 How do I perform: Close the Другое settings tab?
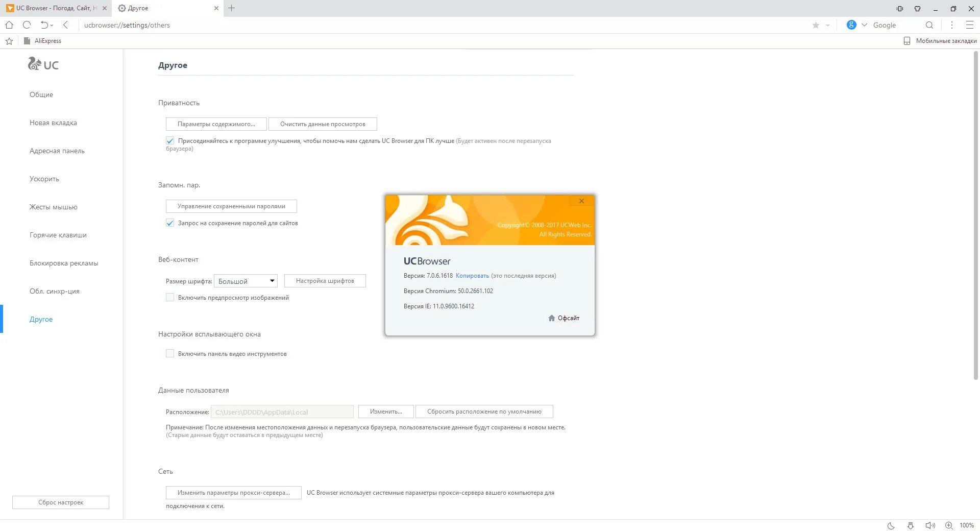pyautogui.click(x=216, y=8)
